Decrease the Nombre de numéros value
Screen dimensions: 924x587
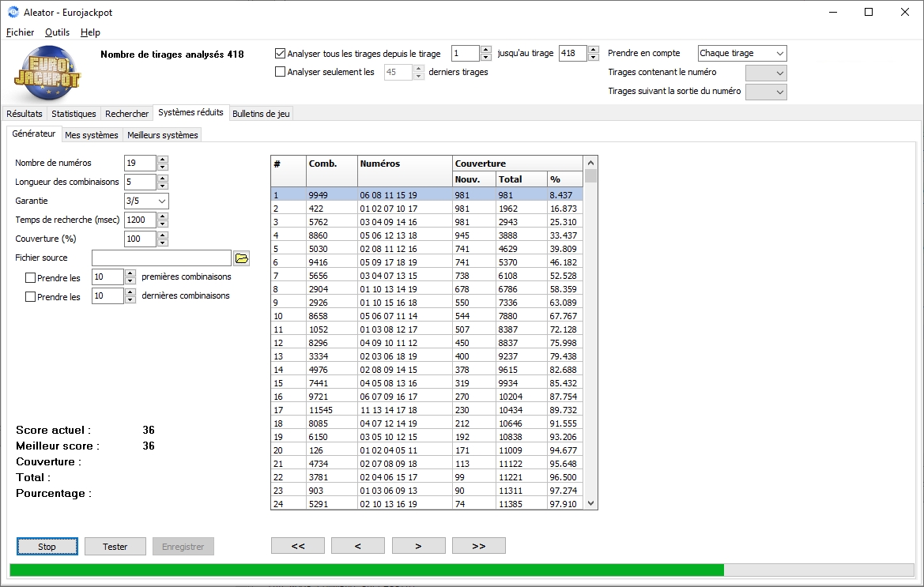click(x=164, y=167)
